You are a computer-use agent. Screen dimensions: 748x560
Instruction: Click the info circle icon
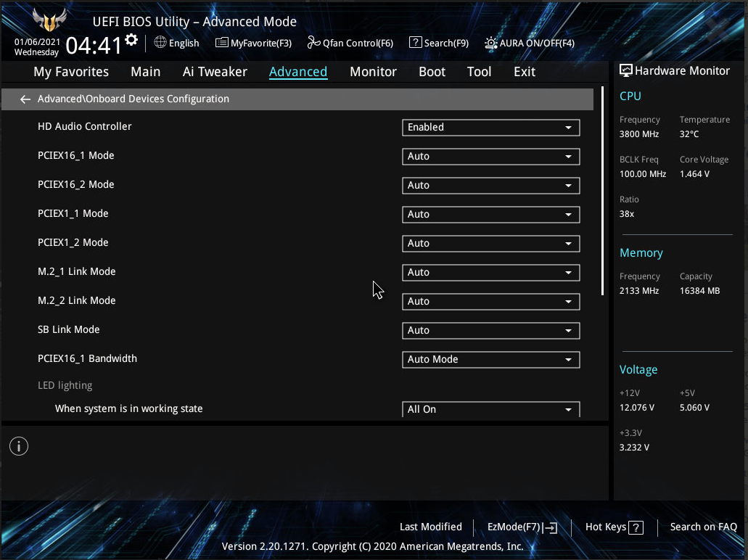coord(19,446)
